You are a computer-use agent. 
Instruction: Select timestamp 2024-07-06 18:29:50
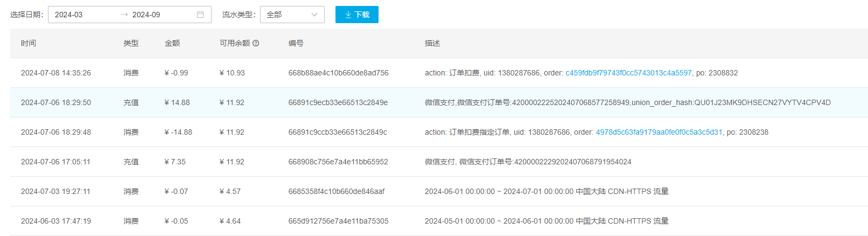click(x=56, y=102)
